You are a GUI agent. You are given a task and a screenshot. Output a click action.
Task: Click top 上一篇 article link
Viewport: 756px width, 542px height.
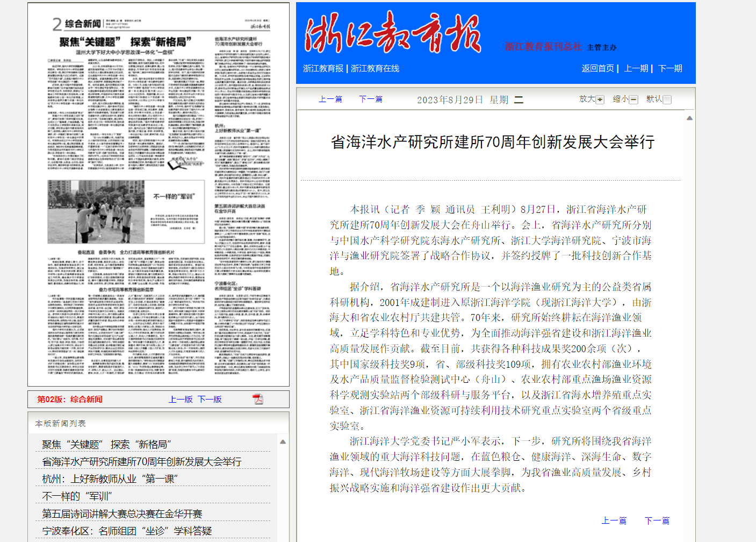tap(330, 99)
